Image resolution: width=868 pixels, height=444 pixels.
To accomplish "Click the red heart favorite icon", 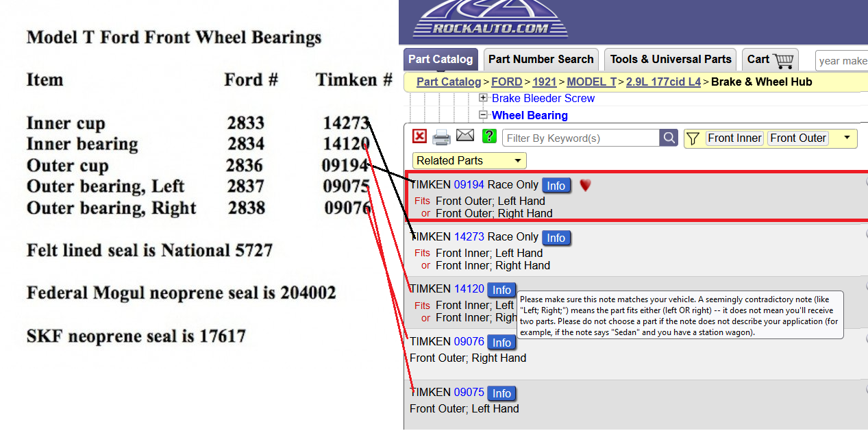I will (585, 185).
